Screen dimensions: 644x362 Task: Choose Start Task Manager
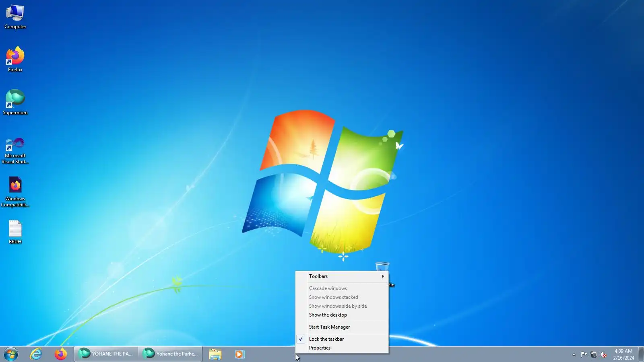coord(342,327)
